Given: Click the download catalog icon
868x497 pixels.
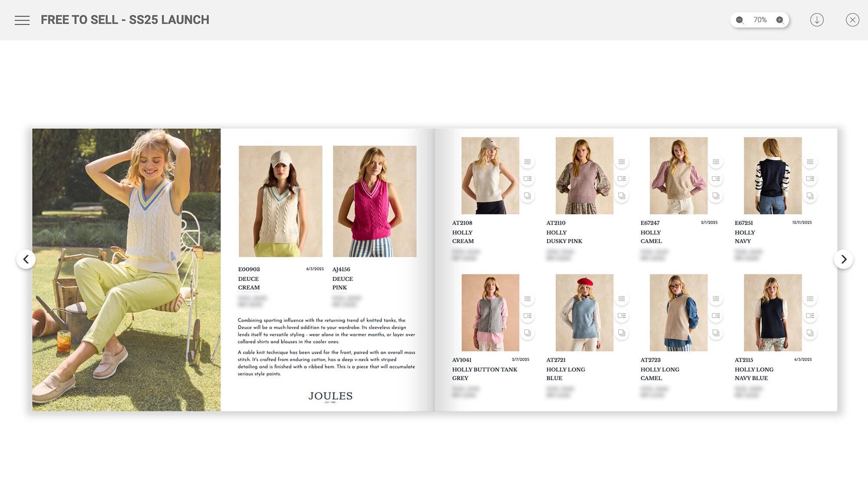Looking at the screenshot, I should point(818,20).
